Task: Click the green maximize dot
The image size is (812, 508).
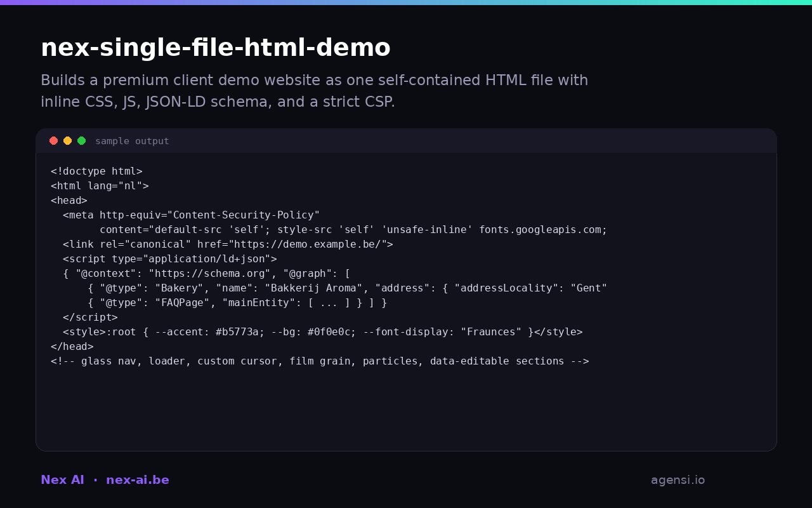Action: tap(81, 141)
